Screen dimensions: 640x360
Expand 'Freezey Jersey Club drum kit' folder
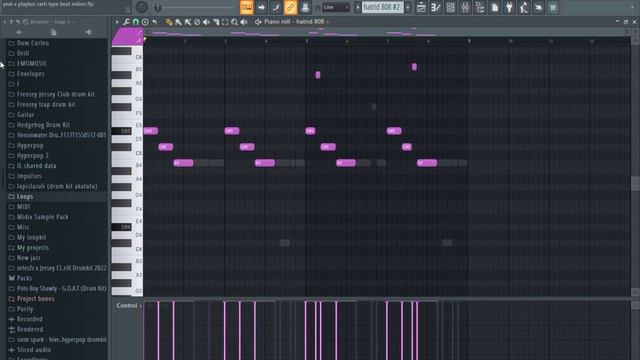(56, 94)
